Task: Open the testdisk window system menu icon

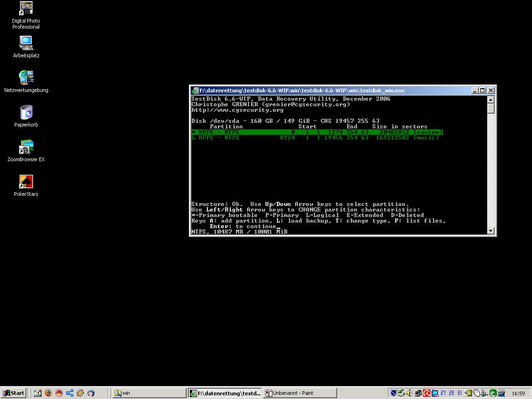Action: click(x=195, y=91)
